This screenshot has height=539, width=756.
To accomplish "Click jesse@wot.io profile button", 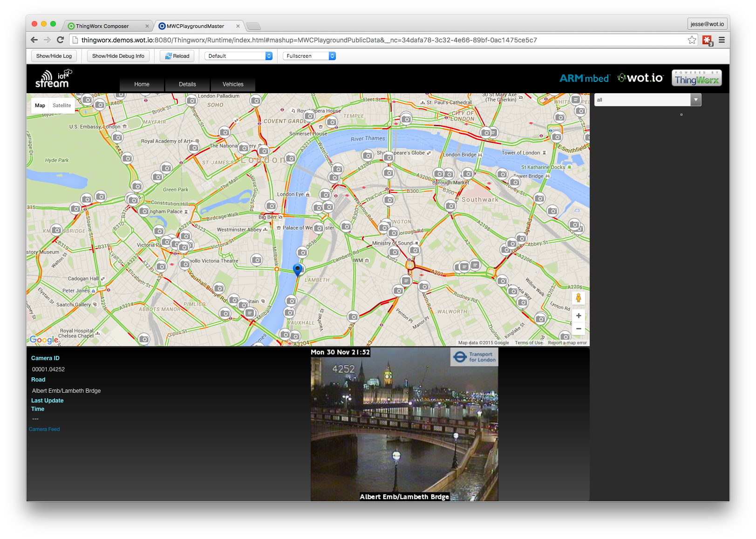I will [x=707, y=24].
